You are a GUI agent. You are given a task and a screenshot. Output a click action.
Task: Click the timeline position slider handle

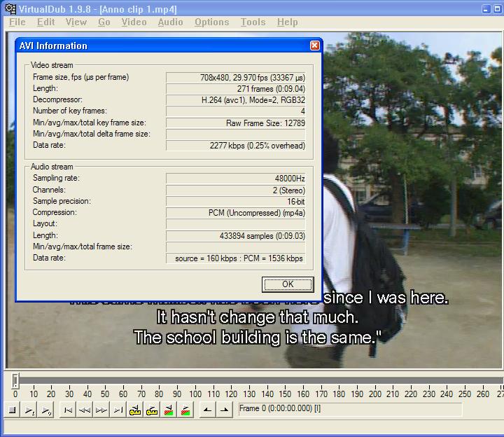tap(15, 381)
